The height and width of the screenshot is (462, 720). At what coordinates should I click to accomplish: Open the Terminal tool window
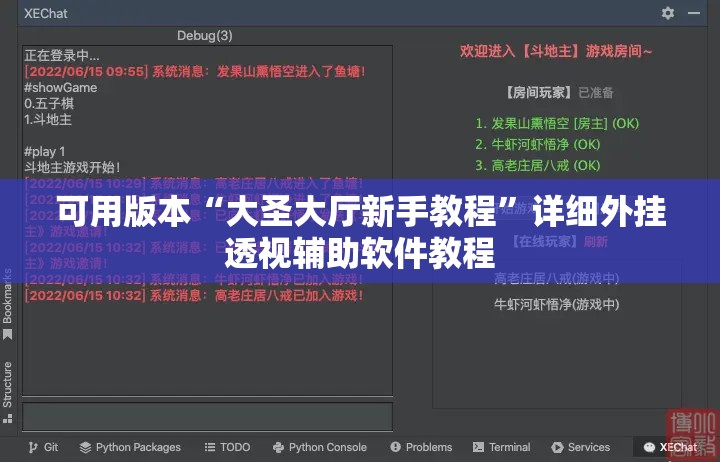[x=501, y=447]
